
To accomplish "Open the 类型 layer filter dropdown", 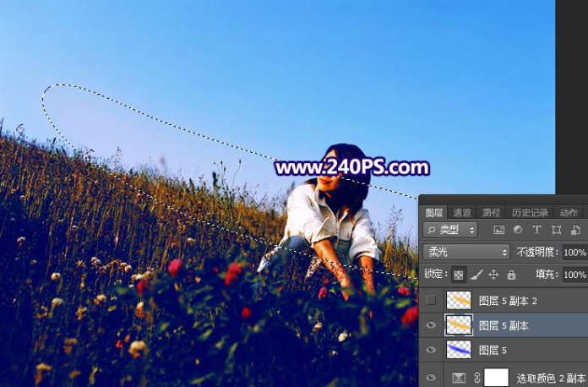I will tap(450, 230).
